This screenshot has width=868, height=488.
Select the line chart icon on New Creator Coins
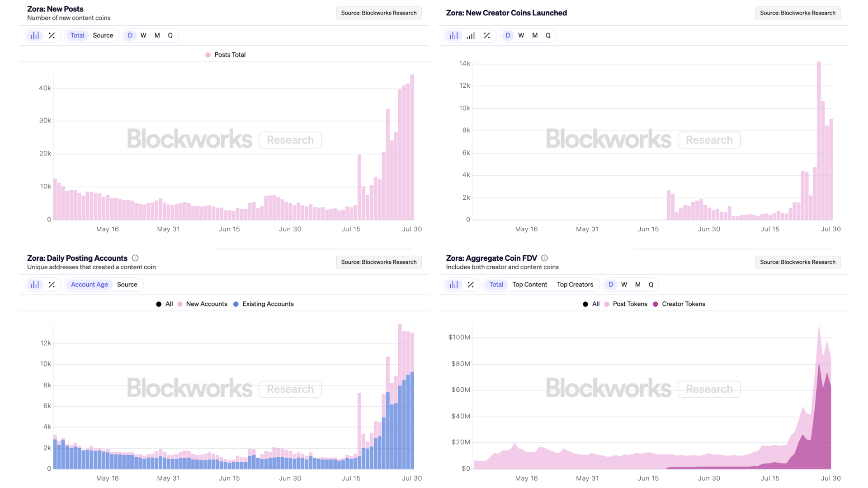[x=487, y=35]
